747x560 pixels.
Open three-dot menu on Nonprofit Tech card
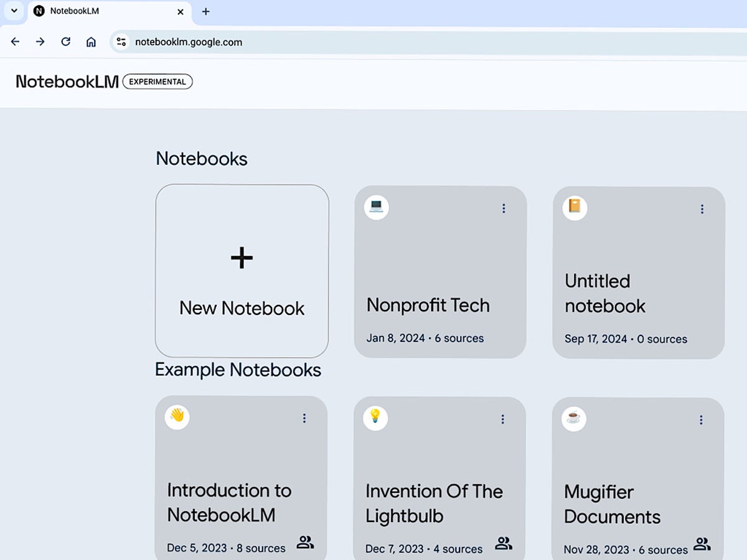(x=504, y=208)
